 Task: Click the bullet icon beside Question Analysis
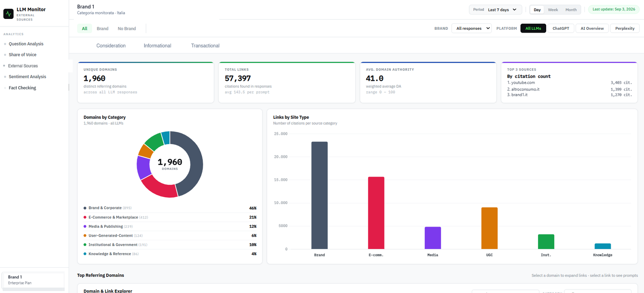[5, 44]
